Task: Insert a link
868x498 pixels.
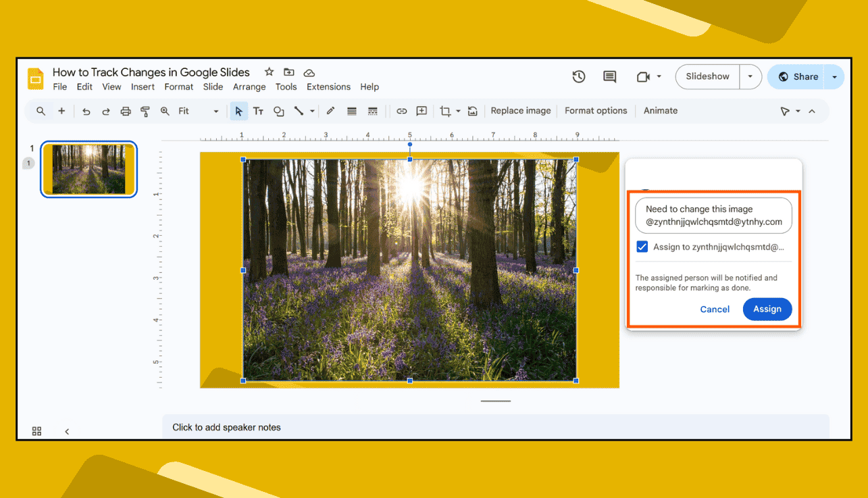Action: click(401, 111)
